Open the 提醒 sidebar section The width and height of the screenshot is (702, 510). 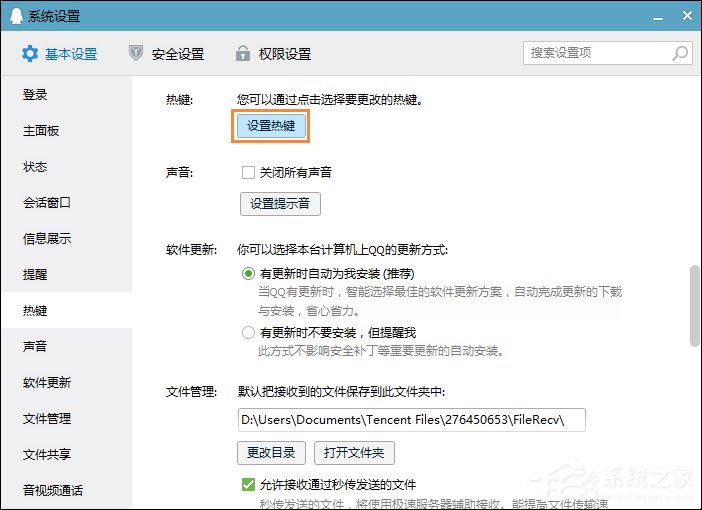tap(67, 274)
